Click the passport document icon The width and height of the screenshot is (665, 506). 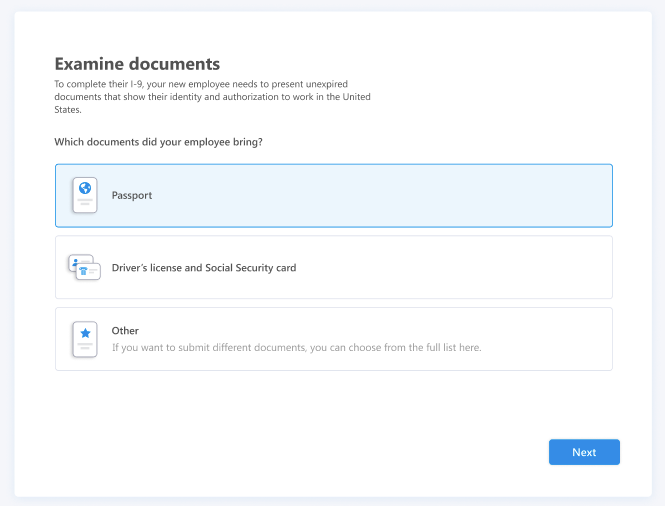click(x=85, y=195)
